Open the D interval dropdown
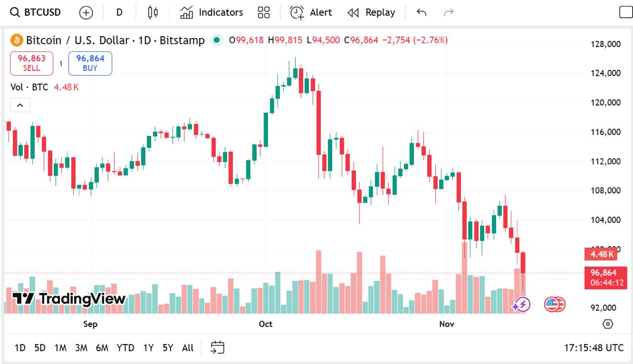Viewport: 633px width, 364px height. [x=119, y=12]
